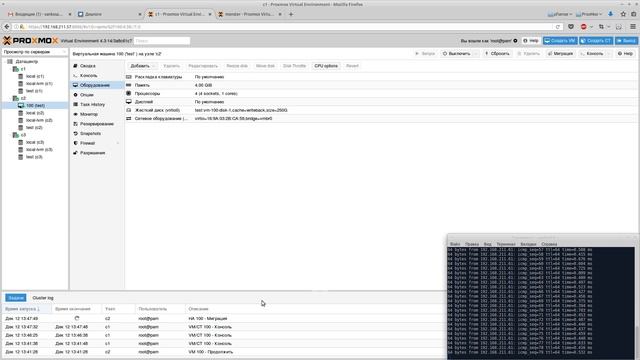Select the Memory hardware row
The height and width of the screenshot is (360, 640).
click(x=381, y=85)
